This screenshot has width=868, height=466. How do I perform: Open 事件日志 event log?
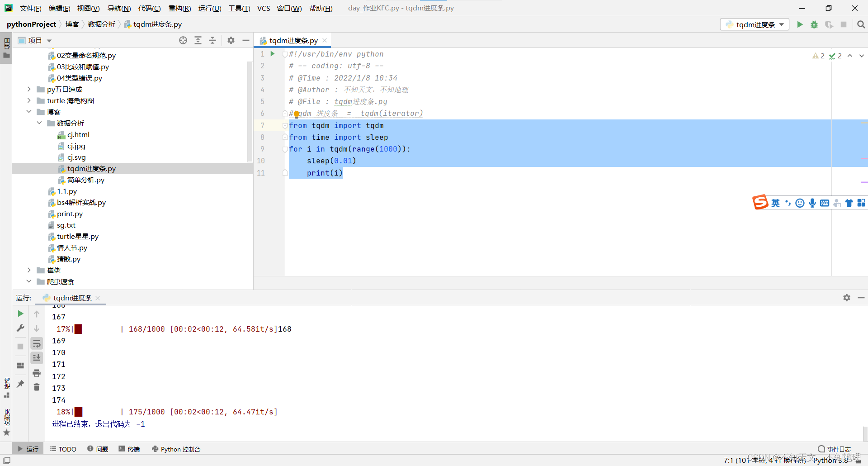click(x=835, y=449)
